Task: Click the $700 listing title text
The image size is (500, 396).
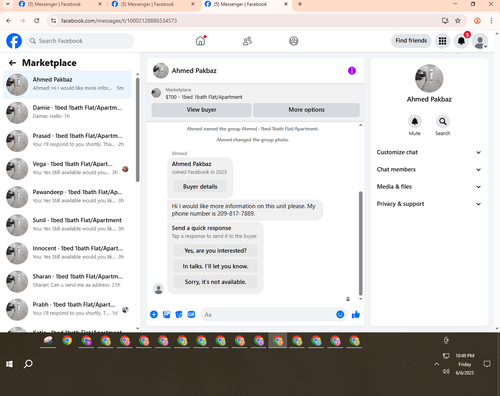Action: click(204, 97)
